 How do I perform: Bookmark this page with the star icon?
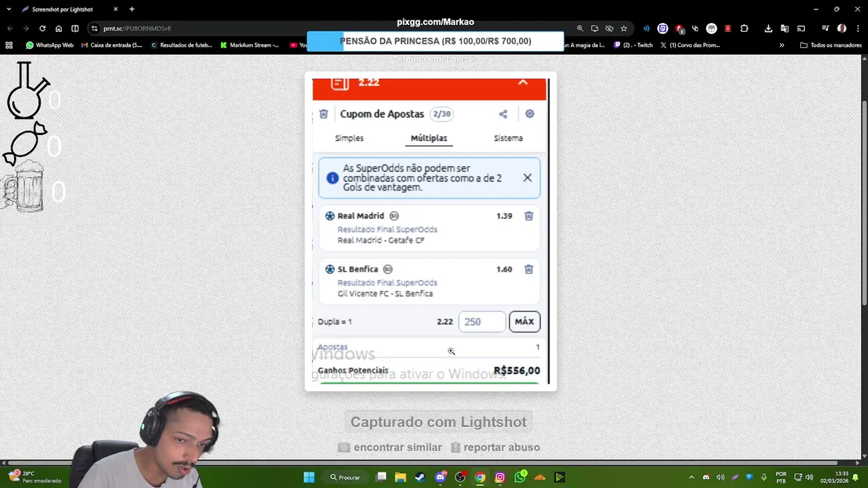[x=624, y=28]
